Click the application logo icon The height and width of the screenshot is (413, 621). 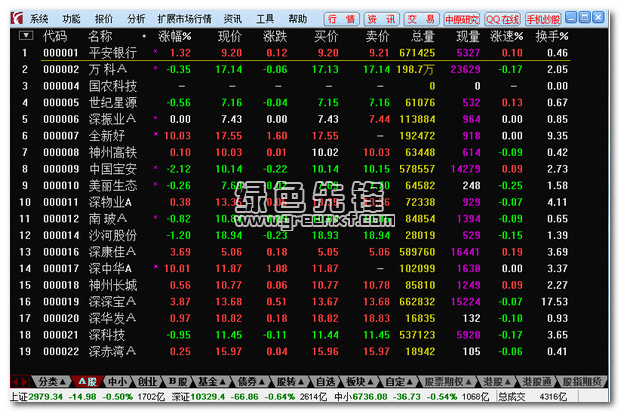tap(17, 18)
